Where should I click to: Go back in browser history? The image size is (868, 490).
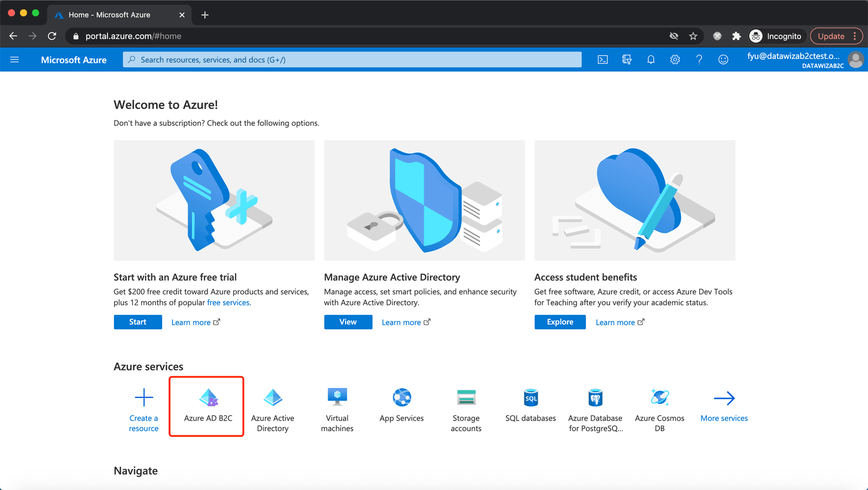tap(14, 36)
